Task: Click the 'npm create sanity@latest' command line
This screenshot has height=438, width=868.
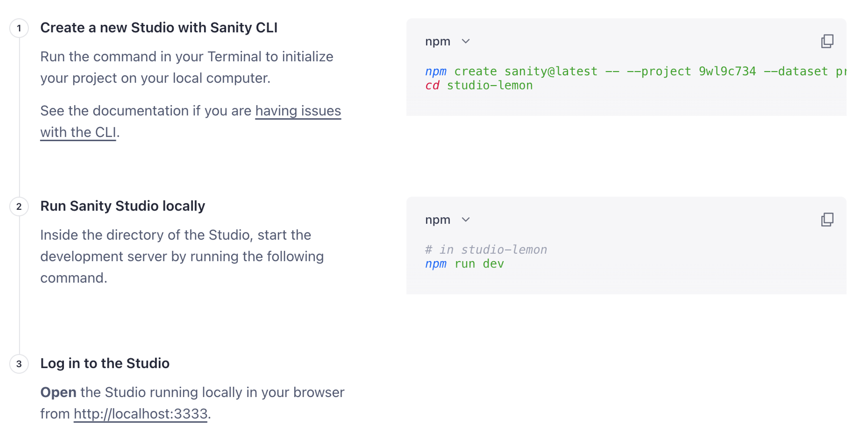Action: [635, 71]
